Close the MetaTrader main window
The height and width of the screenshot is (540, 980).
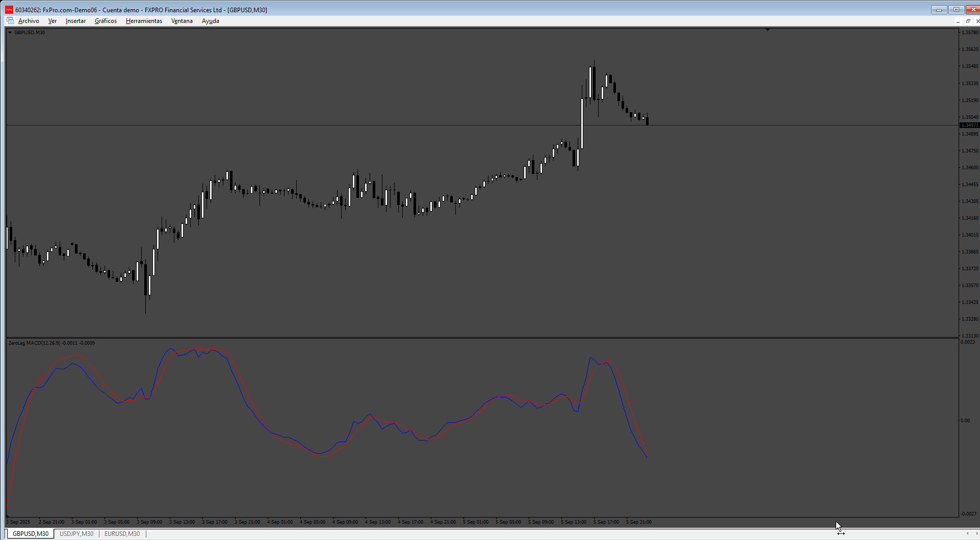[x=972, y=10]
